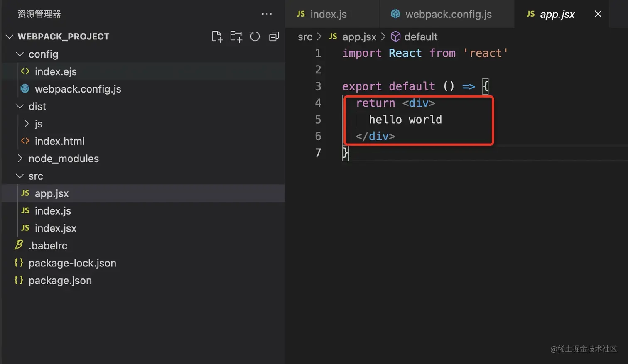Click the braces icon beside package.json
The height and width of the screenshot is (364, 628).
19,280
